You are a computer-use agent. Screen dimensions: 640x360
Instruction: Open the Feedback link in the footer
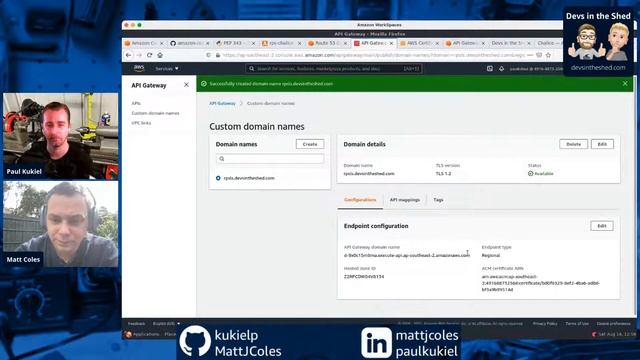pyautogui.click(x=136, y=324)
